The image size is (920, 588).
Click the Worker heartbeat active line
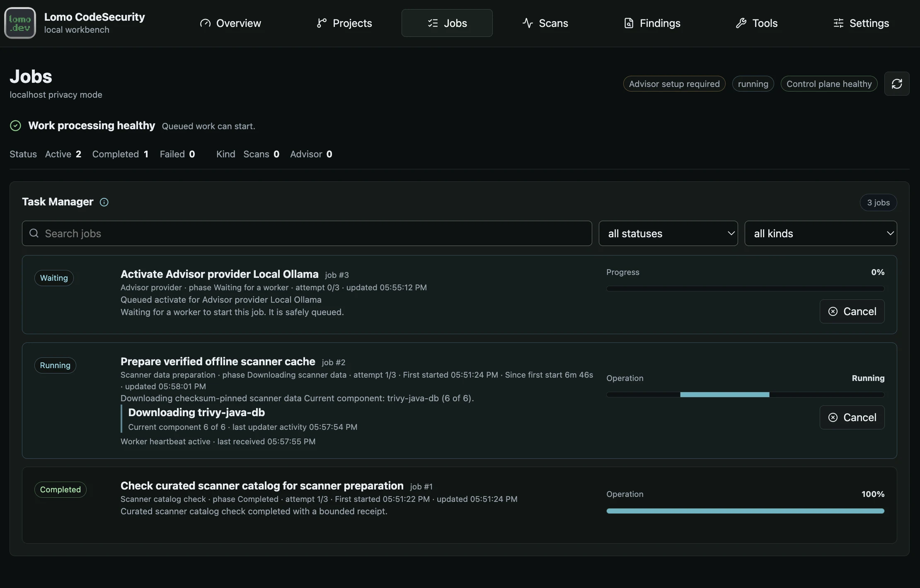tap(218, 441)
